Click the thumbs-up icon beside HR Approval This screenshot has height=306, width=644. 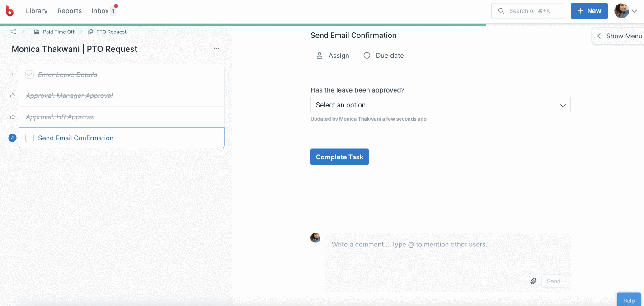click(12, 117)
